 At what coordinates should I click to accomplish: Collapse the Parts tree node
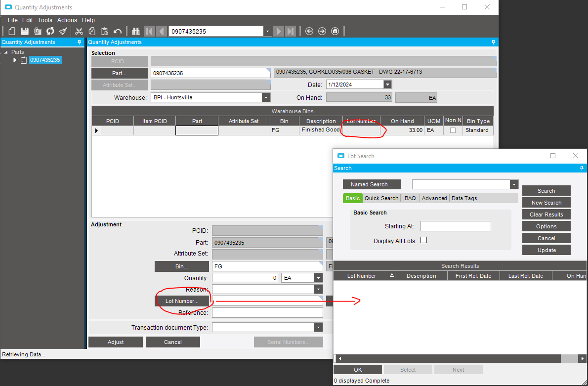tap(6, 52)
